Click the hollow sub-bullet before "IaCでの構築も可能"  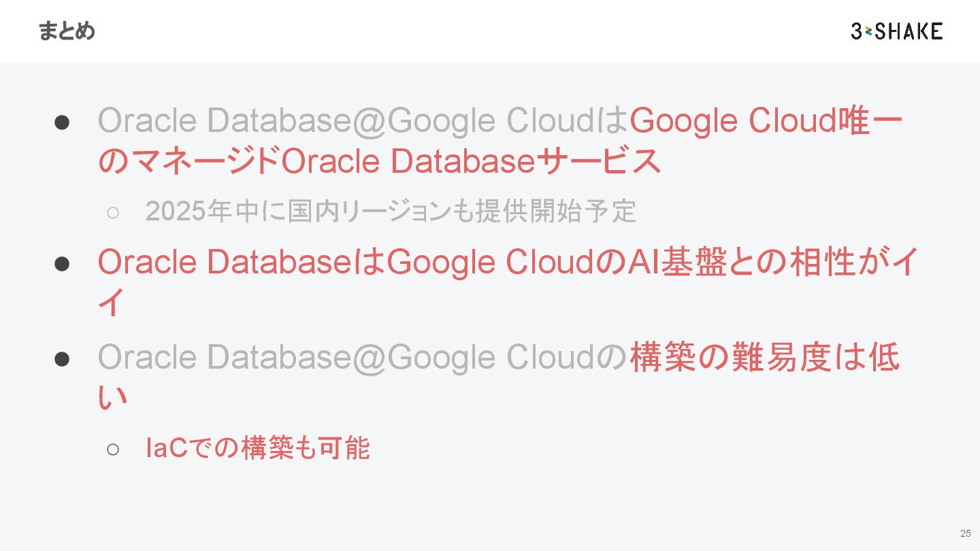click(113, 449)
